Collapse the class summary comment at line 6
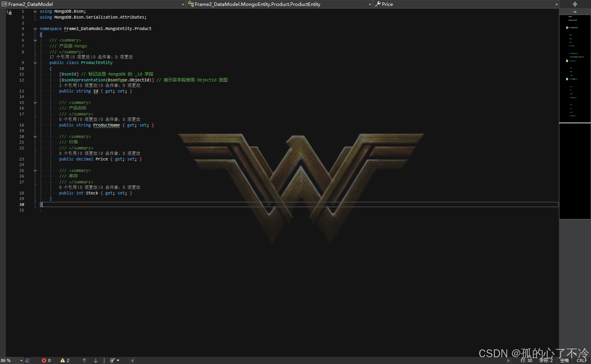This screenshot has width=591, height=364. pyautogui.click(x=35, y=40)
